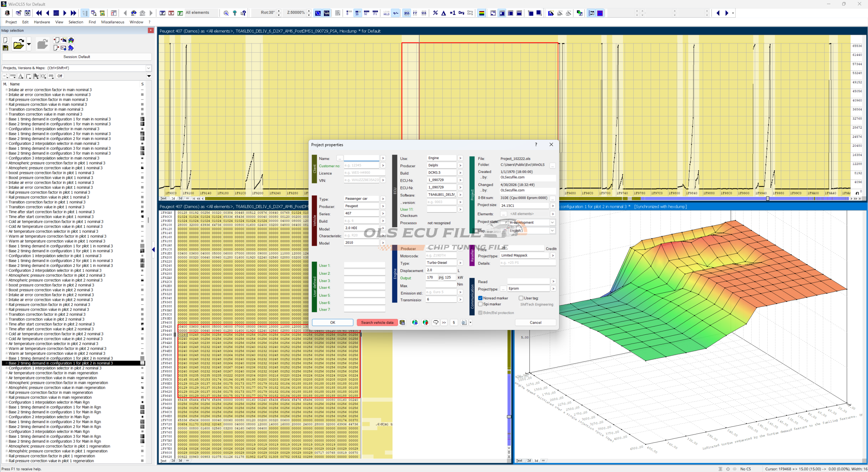Open dropdown arrow next to dialog document icon
868x472 pixels.
470,322
